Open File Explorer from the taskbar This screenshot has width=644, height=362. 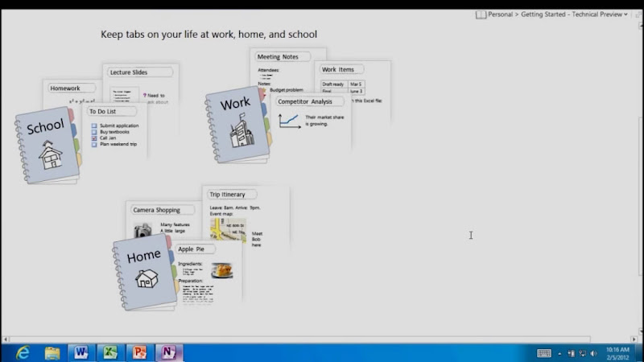[x=52, y=352]
